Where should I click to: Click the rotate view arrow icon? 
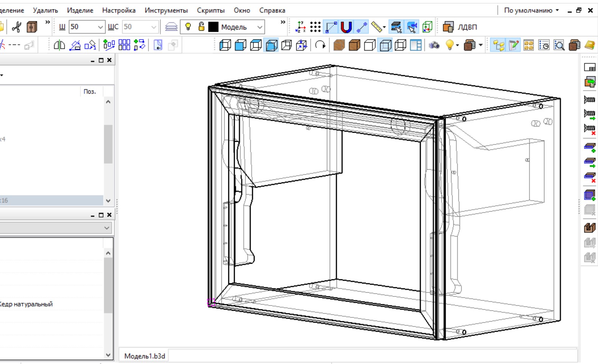[320, 45]
